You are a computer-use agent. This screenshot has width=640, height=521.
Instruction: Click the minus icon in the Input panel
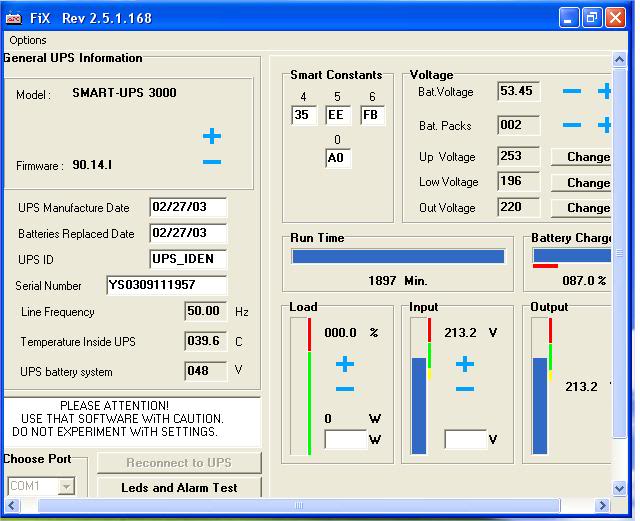coord(464,388)
